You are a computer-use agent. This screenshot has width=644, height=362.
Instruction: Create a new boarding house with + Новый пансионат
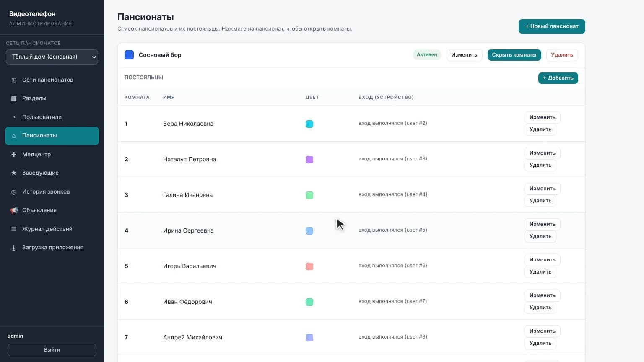point(552,26)
